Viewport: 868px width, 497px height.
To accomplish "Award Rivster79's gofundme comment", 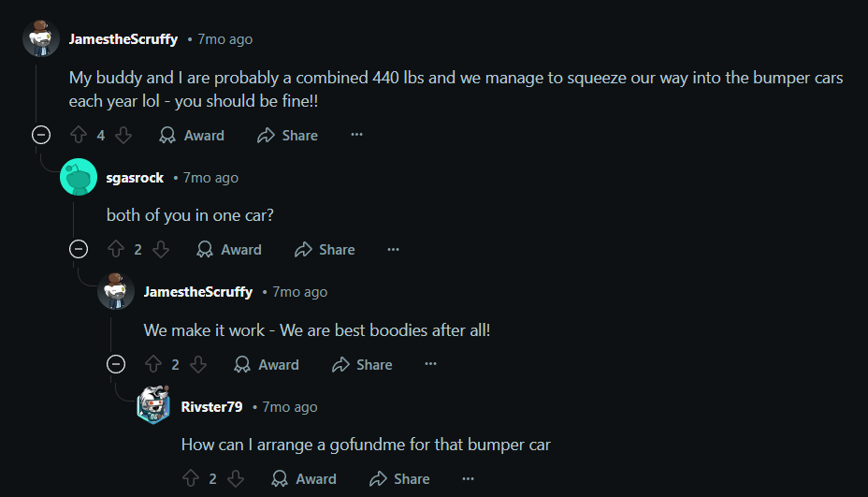I will pos(304,478).
